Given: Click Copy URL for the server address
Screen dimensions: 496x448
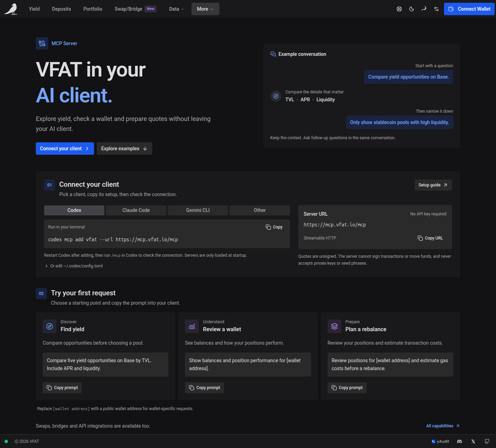Looking at the screenshot, I should [x=430, y=238].
